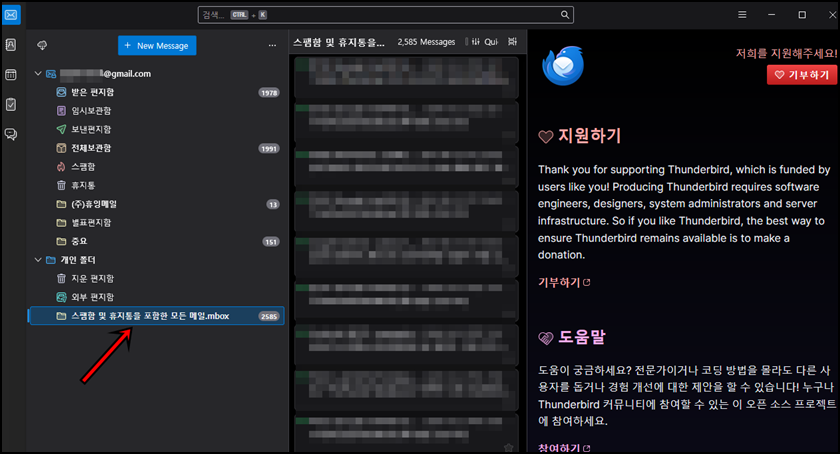
Task: Click the red 기부하기 donate button
Action: (x=801, y=75)
